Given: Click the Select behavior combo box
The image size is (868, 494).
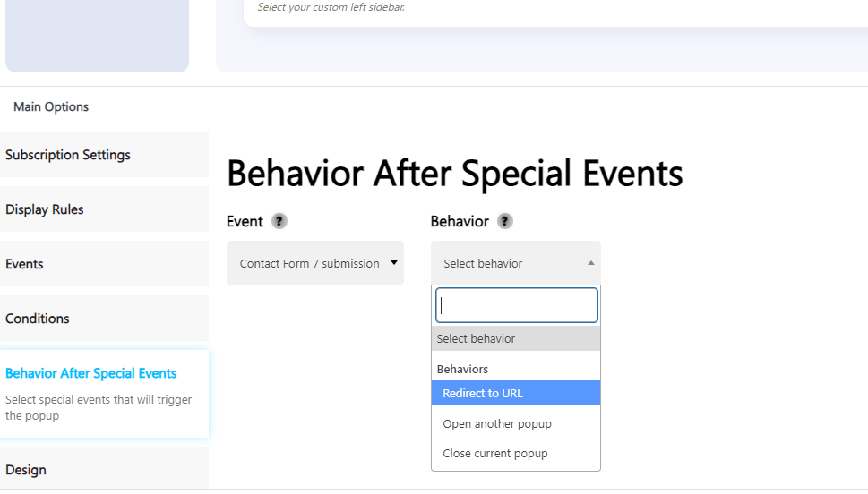Looking at the screenshot, I should 516,263.
